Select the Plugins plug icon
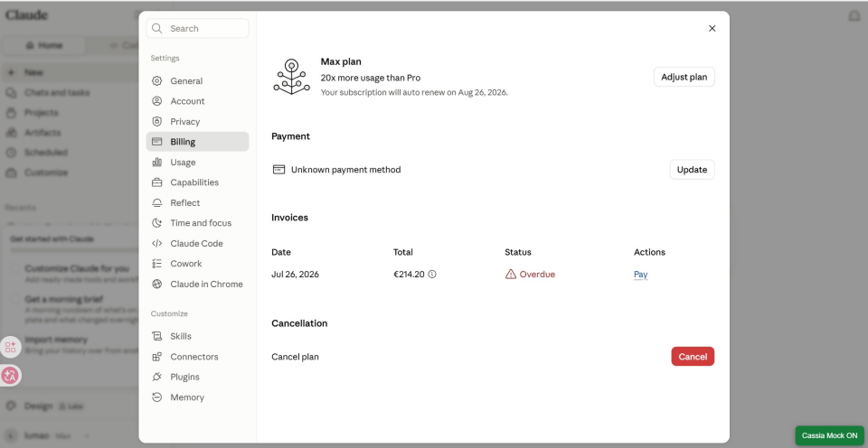Image resolution: width=868 pixels, height=448 pixels. [x=157, y=378]
